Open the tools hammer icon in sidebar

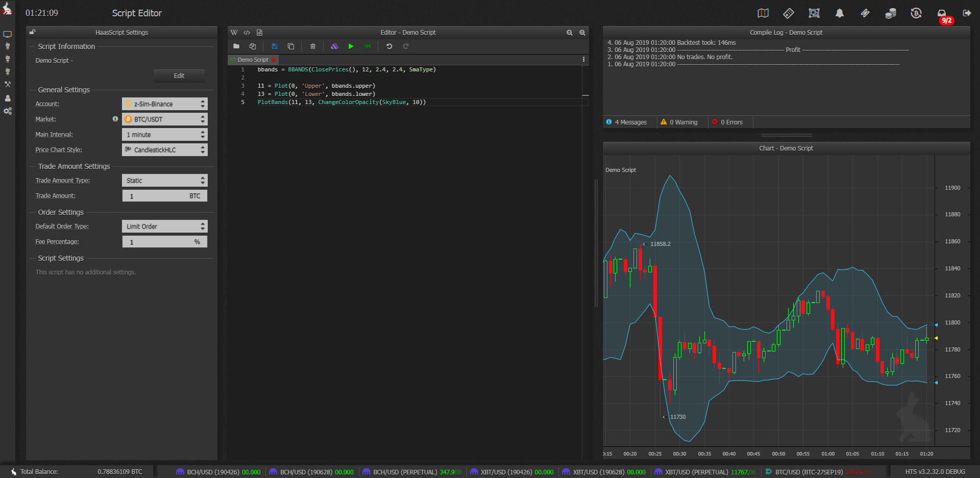click(x=7, y=84)
